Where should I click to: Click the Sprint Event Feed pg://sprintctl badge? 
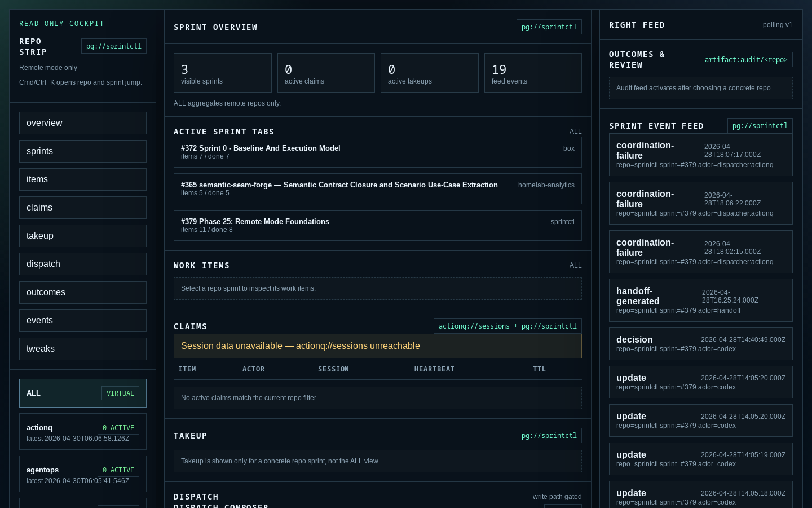click(760, 126)
